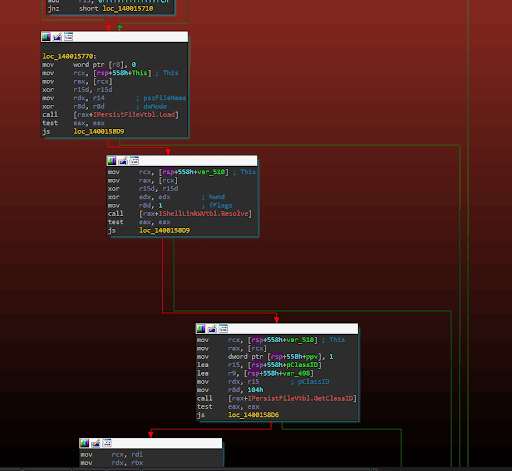Select the 'mov r8d, 1 ; fFlags' line

pyautogui.click(x=170, y=205)
